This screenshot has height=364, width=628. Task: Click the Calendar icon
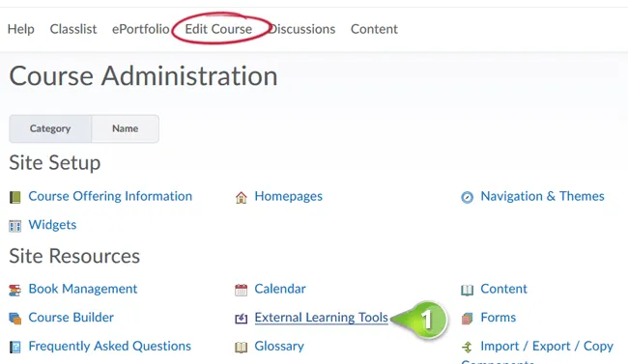[242, 291]
